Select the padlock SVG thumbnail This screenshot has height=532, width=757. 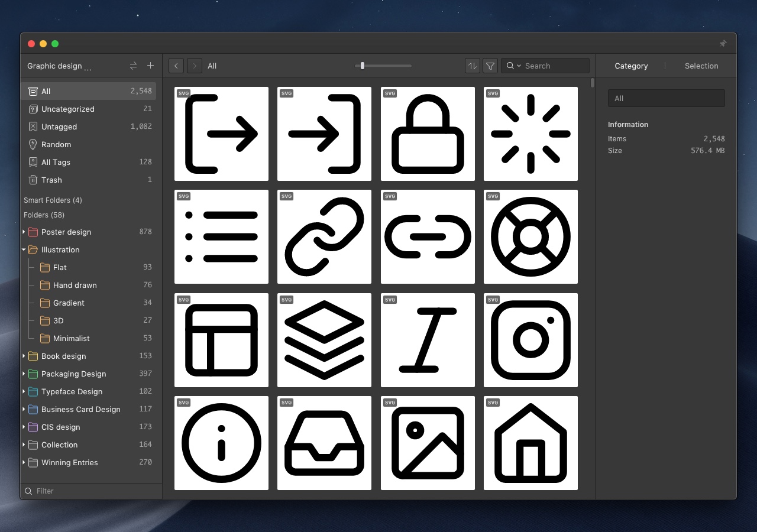pyautogui.click(x=428, y=134)
